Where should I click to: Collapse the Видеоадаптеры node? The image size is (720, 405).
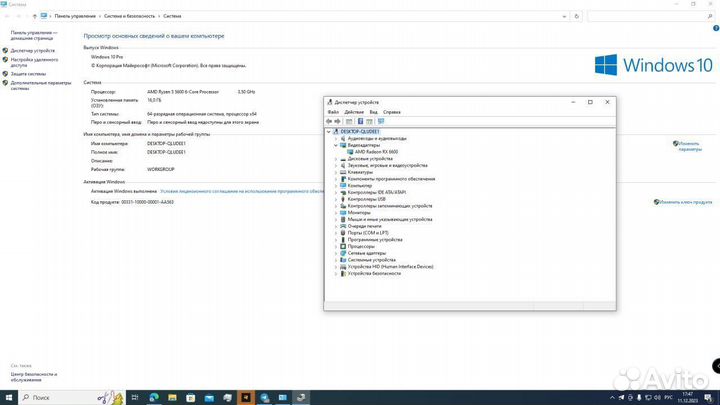point(336,145)
